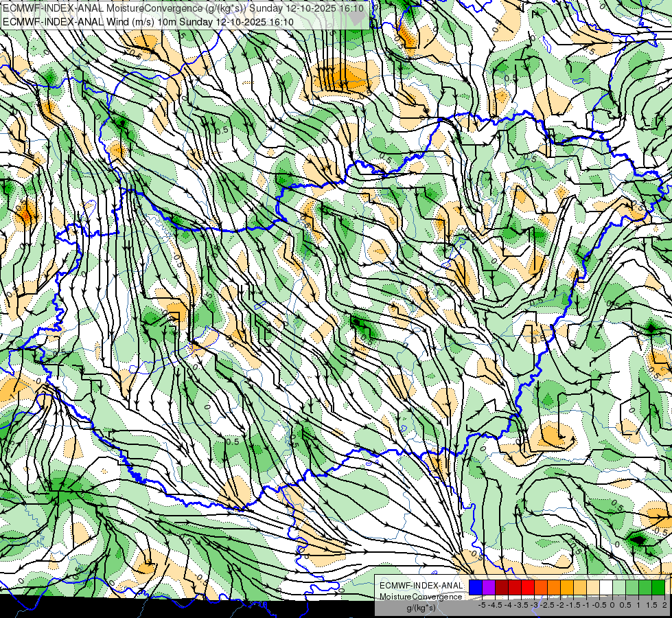
Task: Click the 1.5 tick label on the legend
Action: tap(652, 605)
